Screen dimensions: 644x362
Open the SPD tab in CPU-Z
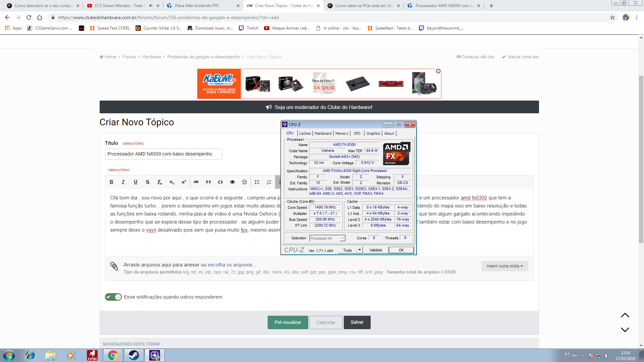click(357, 133)
